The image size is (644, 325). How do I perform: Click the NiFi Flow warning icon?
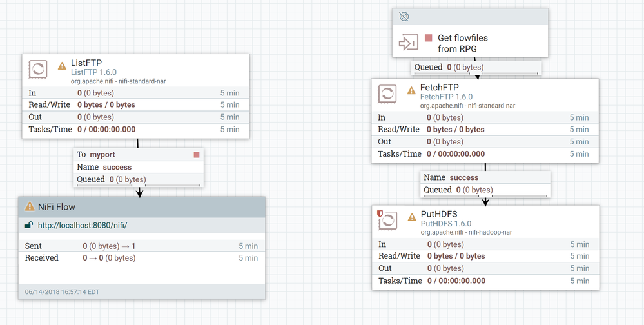tap(30, 207)
